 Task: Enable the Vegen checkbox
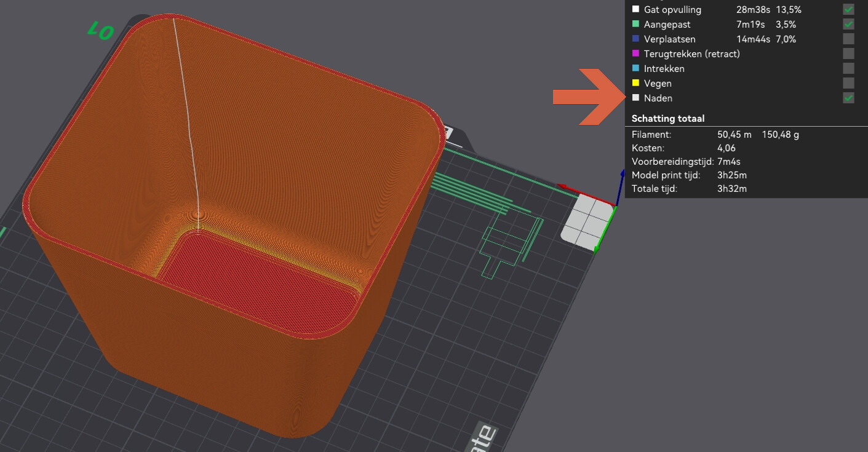click(x=848, y=84)
